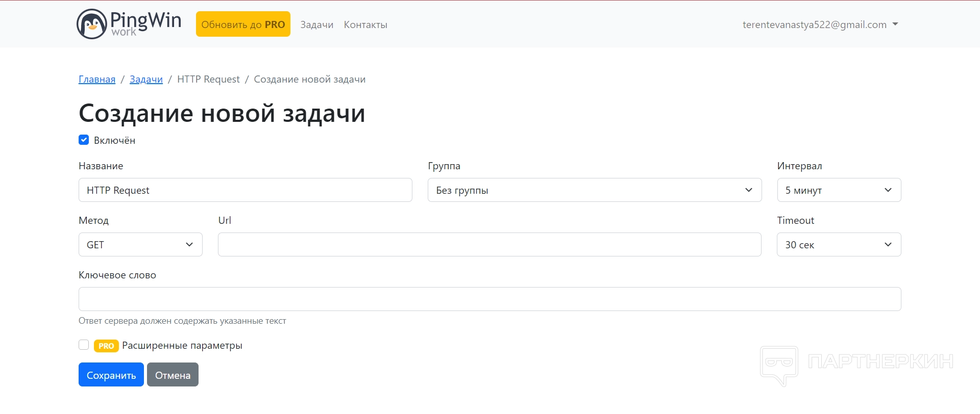Click the Расширенные параметры label text
Image resolution: width=980 pixels, height=414 pixels.
[x=182, y=346]
